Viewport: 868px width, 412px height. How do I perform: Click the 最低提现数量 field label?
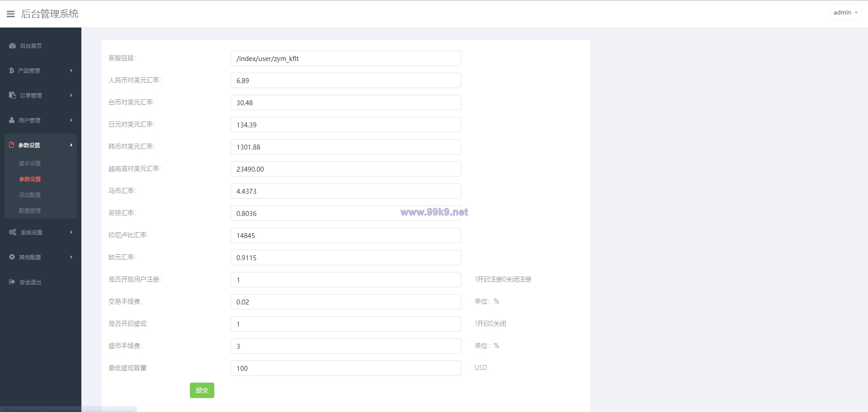(128, 368)
